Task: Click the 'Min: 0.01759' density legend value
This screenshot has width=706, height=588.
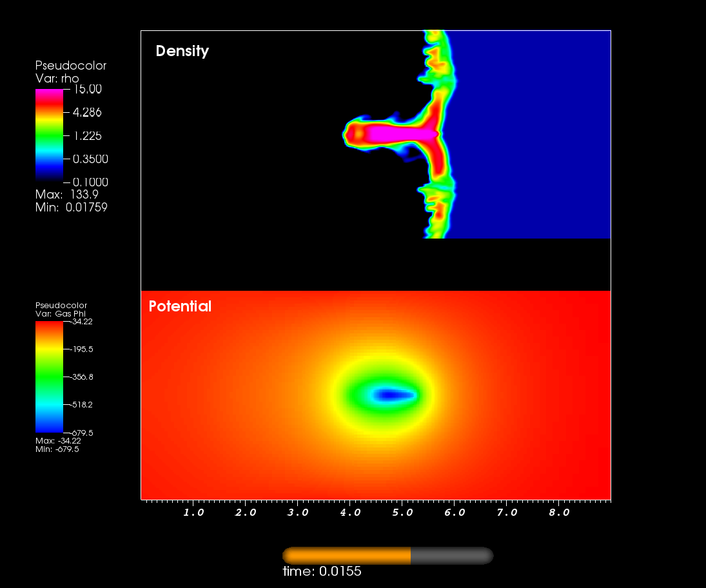Action: click(x=71, y=207)
